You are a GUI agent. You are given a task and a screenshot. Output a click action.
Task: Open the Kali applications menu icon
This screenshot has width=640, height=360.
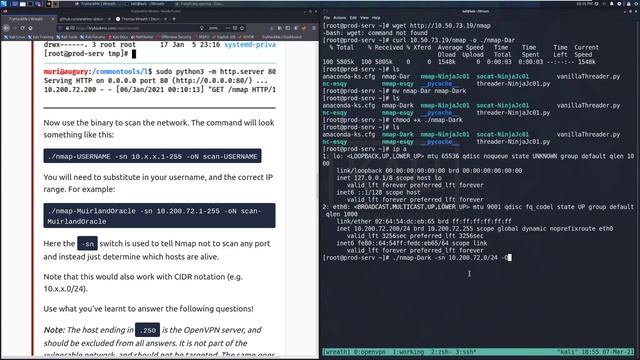click(x=4, y=4)
